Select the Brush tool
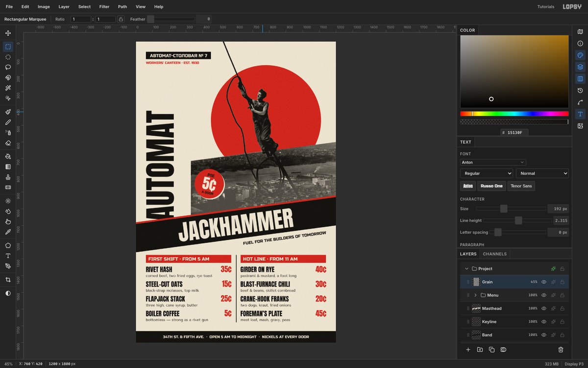 pos(8,112)
